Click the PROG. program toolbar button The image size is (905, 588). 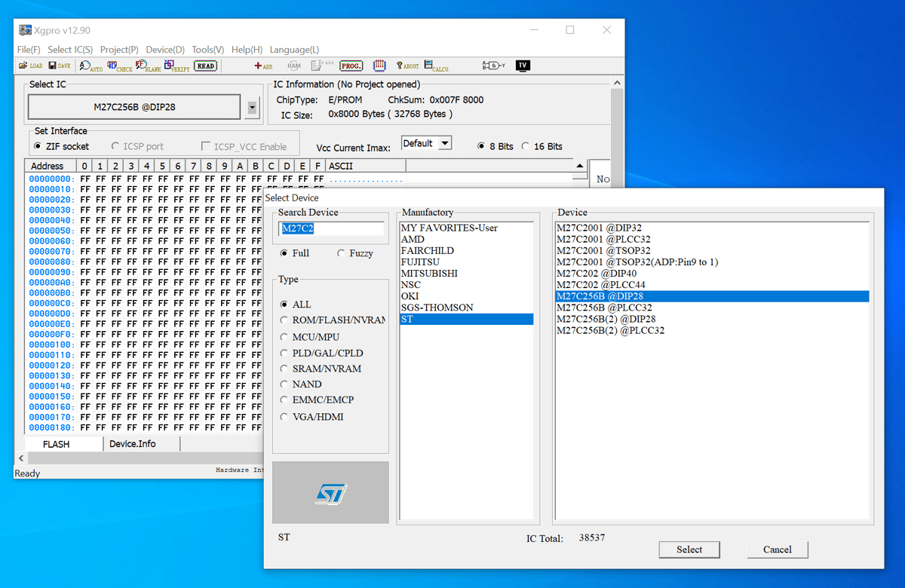351,66
